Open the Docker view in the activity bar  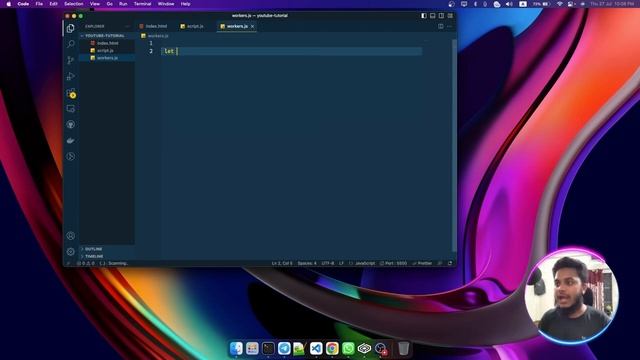click(x=71, y=140)
